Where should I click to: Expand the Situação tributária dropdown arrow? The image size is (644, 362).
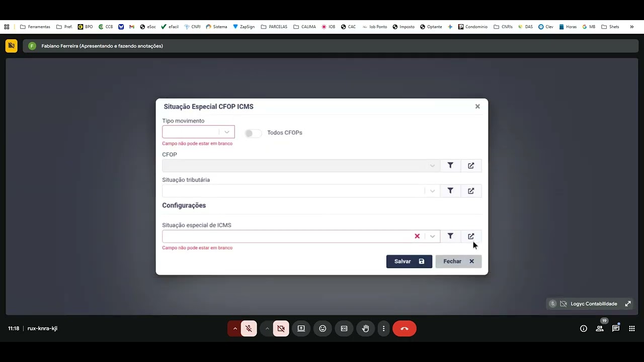click(432, 191)
